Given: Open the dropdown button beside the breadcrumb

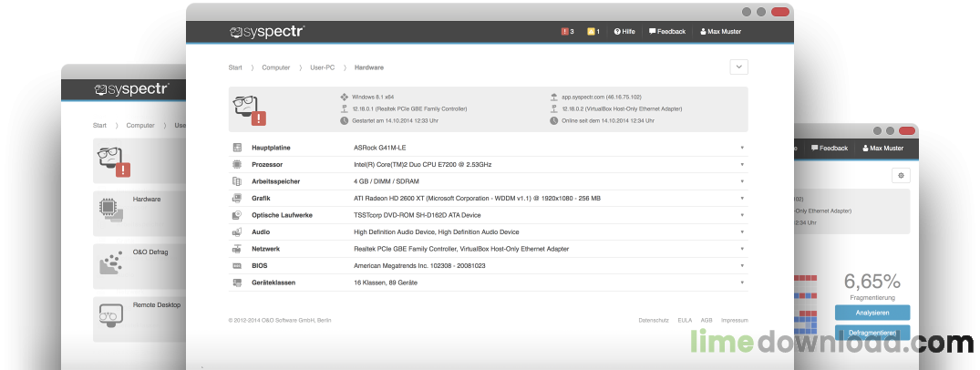Looking at the screenshot, I should 738,67.
